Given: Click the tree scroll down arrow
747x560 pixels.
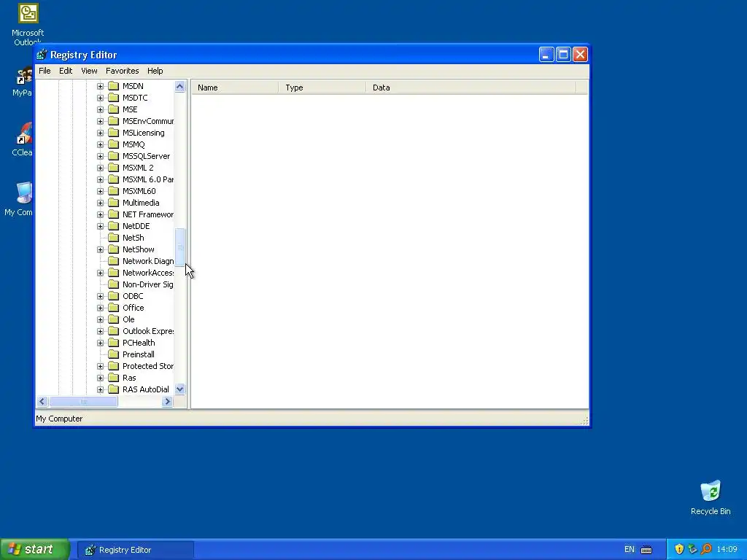Looking at the screenshot, I should (179, 389).
